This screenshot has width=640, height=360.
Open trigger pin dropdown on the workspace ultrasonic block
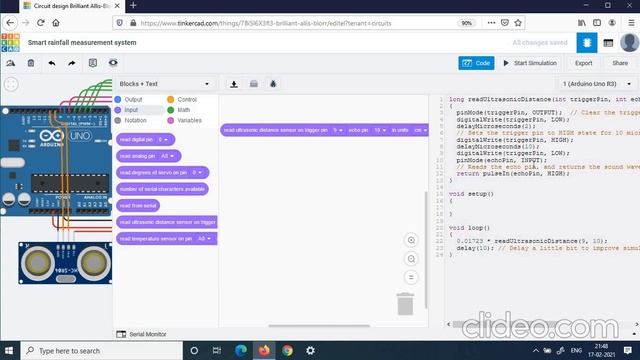click(x=338, y=130)
